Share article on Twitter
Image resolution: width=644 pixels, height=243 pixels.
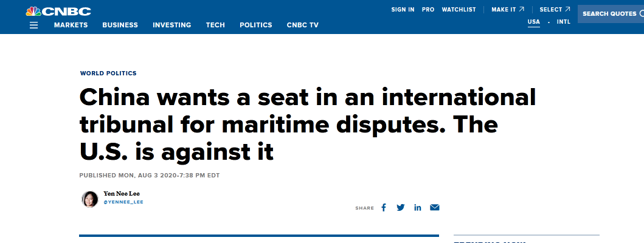[400, 207]
